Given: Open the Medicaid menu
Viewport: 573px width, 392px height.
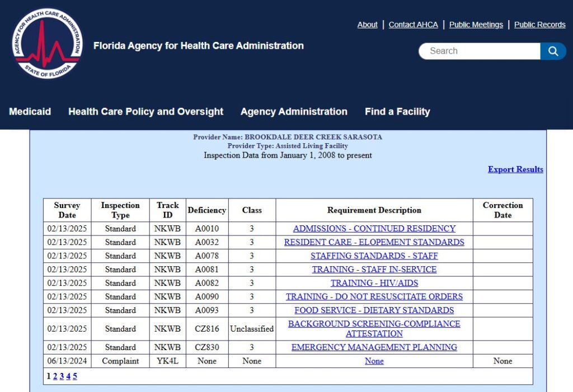Looking at the screenshot, I should coord(30,111).
